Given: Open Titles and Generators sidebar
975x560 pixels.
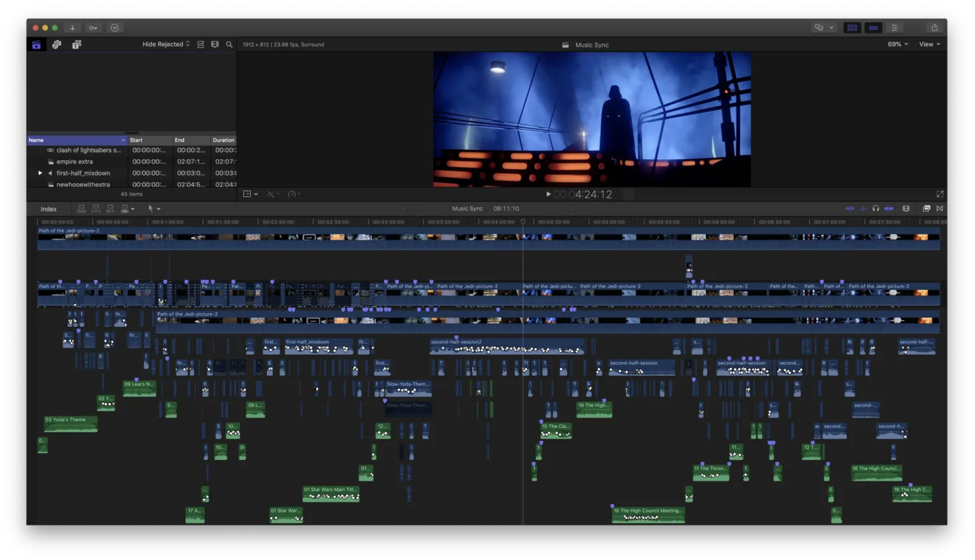Looking at the screenshot, I should coord(77,44).
